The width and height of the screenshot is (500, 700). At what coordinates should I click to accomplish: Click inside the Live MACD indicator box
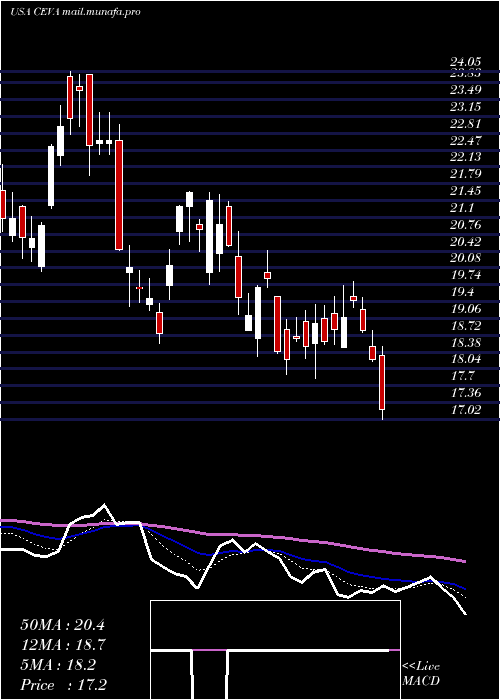pyautogui.click(x=275, y=650)
